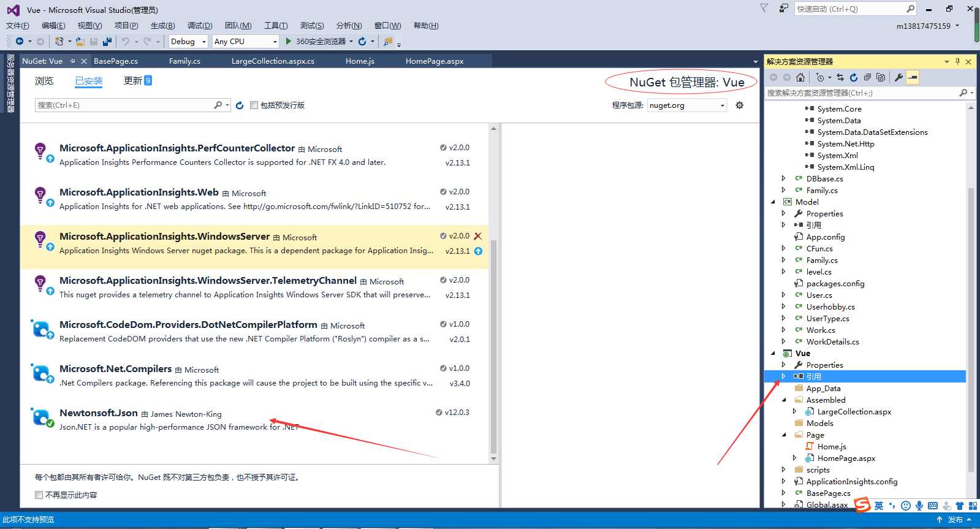Screen dimensions: 980x529
Task: Expand the scripts folder node
Action: click(x=783, y=470)
